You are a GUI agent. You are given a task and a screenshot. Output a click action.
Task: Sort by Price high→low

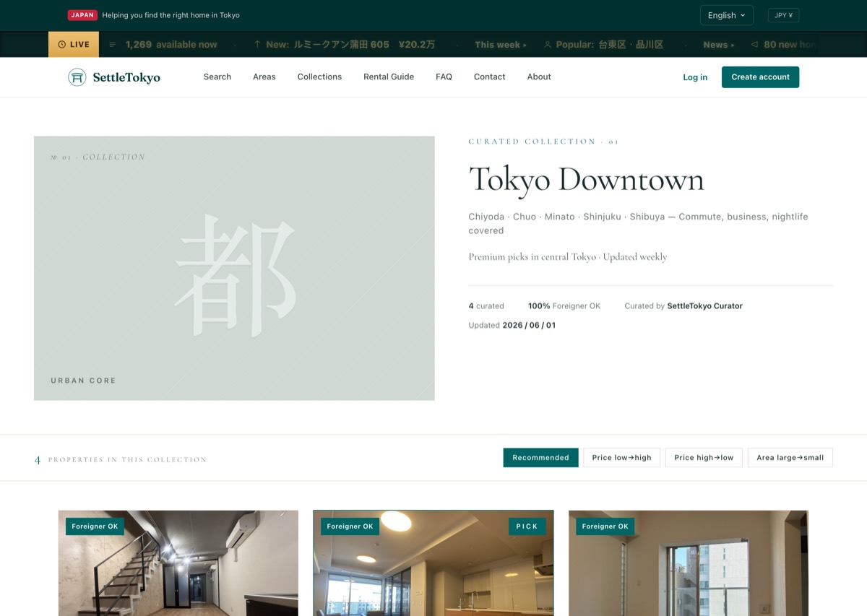(x=704, y=458)
